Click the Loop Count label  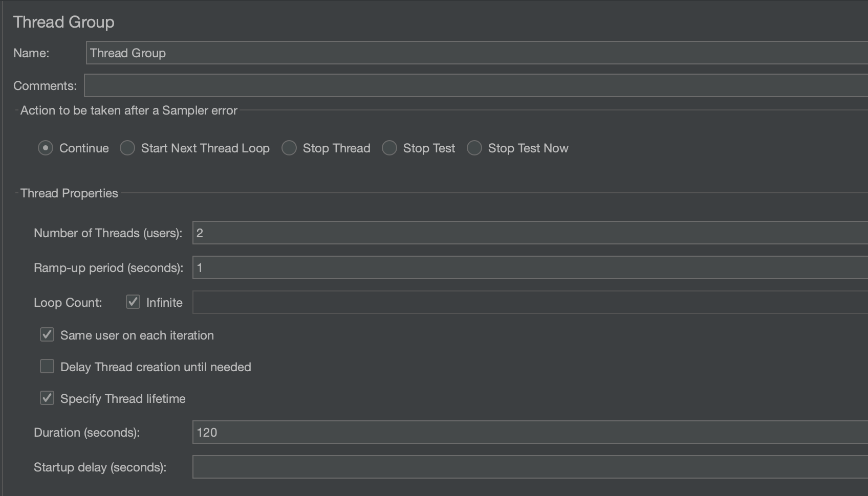(x=68, y=303)
